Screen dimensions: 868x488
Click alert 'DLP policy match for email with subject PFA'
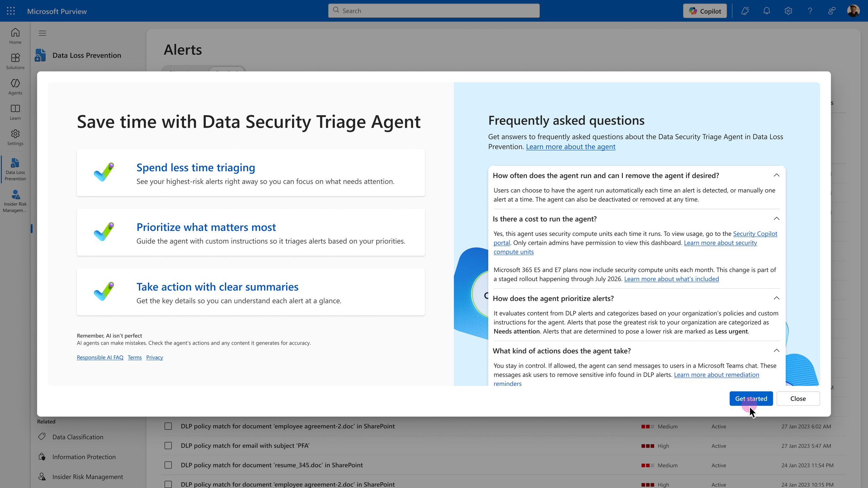click(245, 446)
